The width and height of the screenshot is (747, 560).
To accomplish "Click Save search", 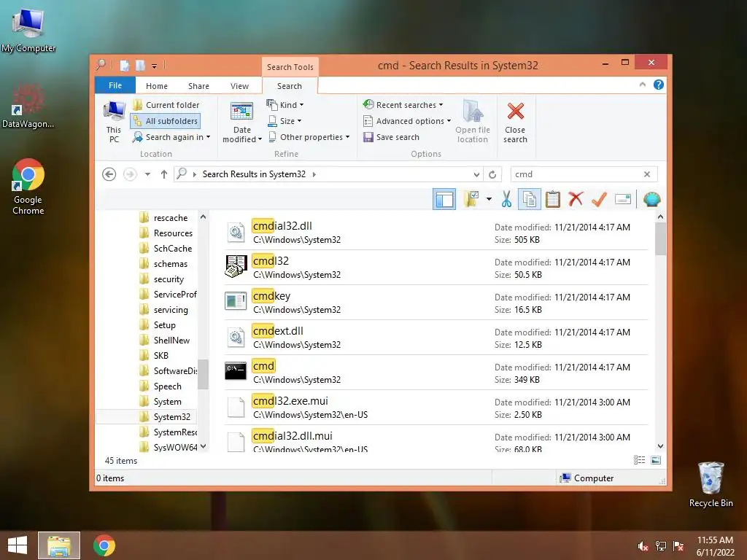I will click(x=391, y=137).
